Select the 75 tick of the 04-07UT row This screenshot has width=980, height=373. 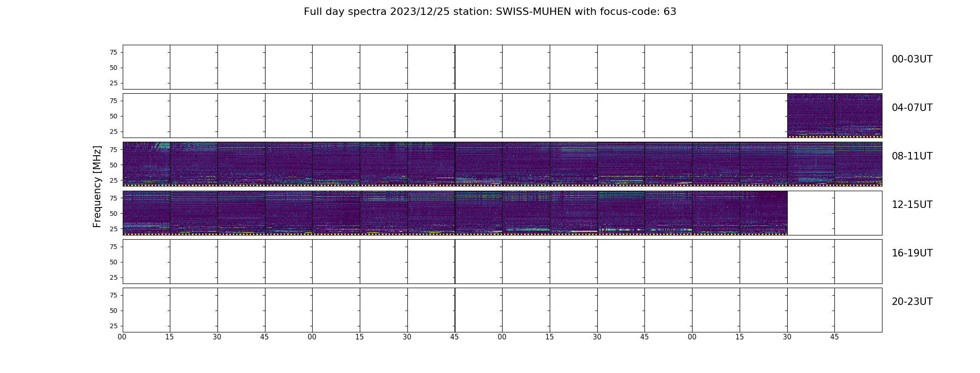(x=113, y=101)
